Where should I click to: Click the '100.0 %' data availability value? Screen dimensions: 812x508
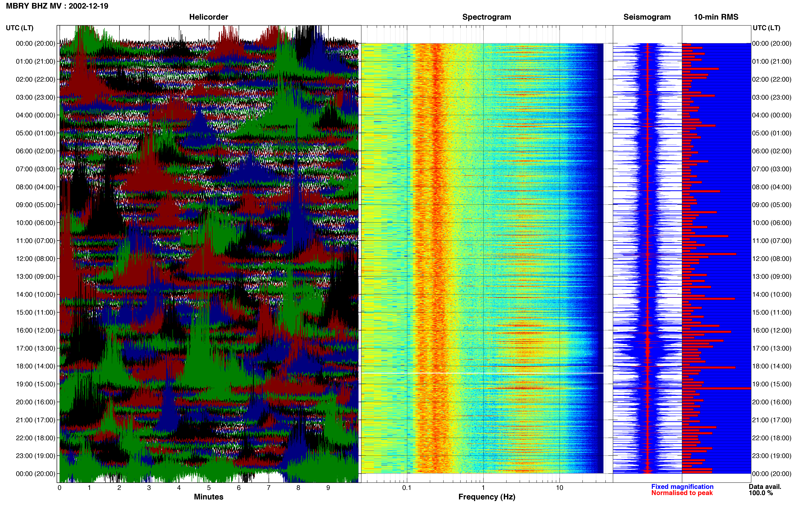tap(761, 493)
